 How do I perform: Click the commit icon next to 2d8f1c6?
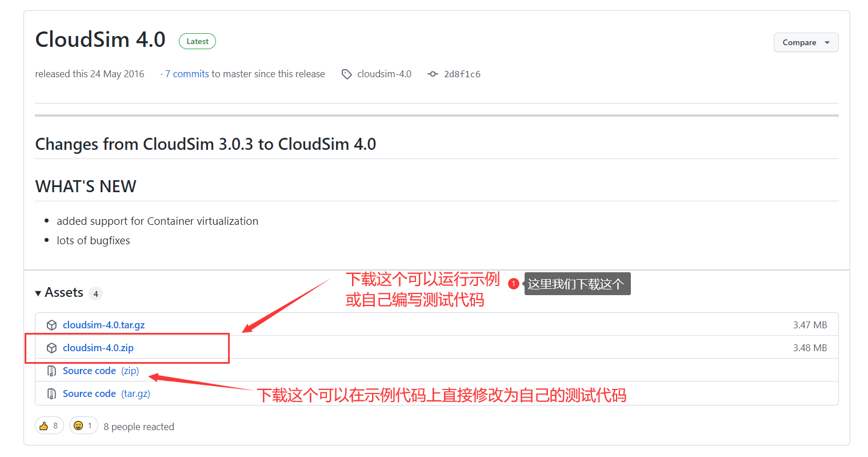pos(433,73)
